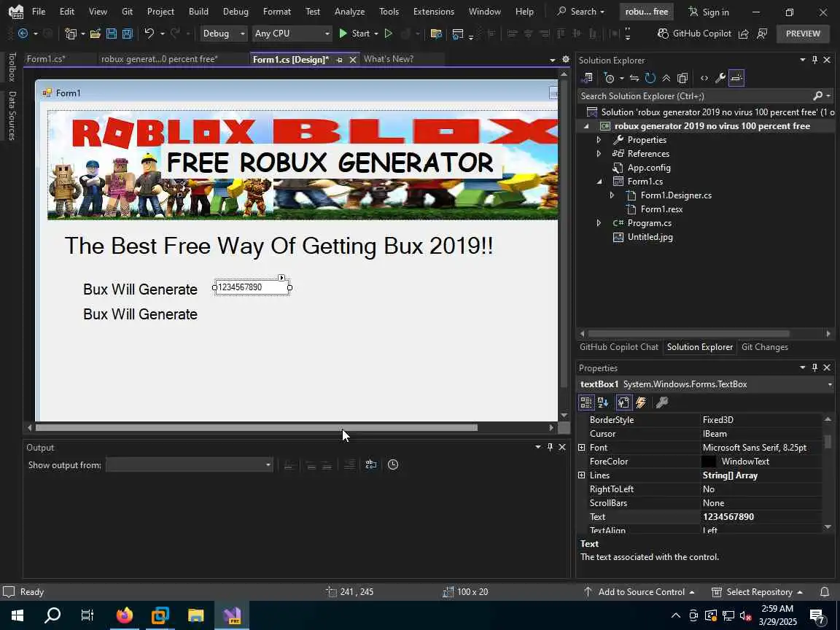Collapse the Form1.cs node in Solution Explorer
840x630 pixels.
tap(599, 182)
